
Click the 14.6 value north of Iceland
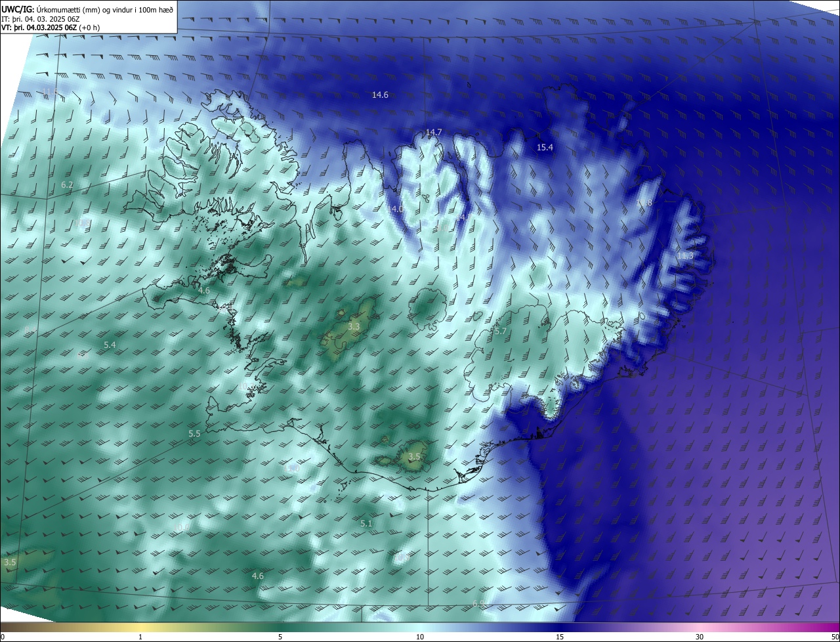(x=380, y=95)
